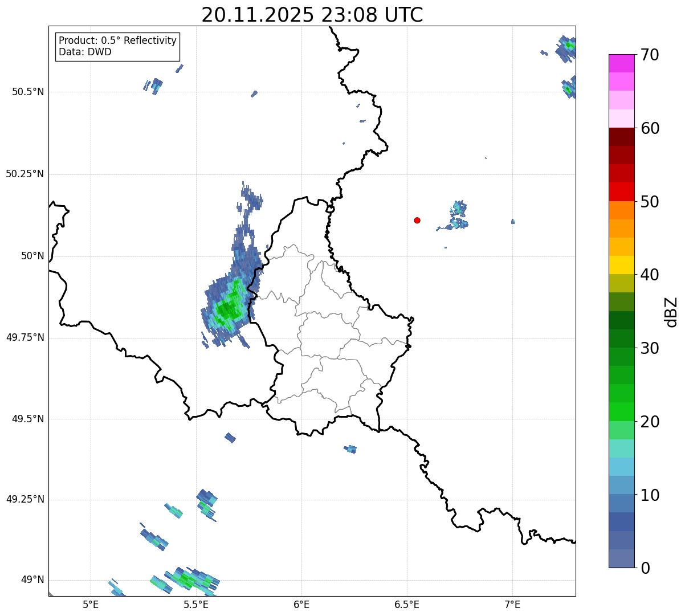Click the '50.25°N' latitude label
The width and height of the screenshot is (685, 616).
(25, 174)
